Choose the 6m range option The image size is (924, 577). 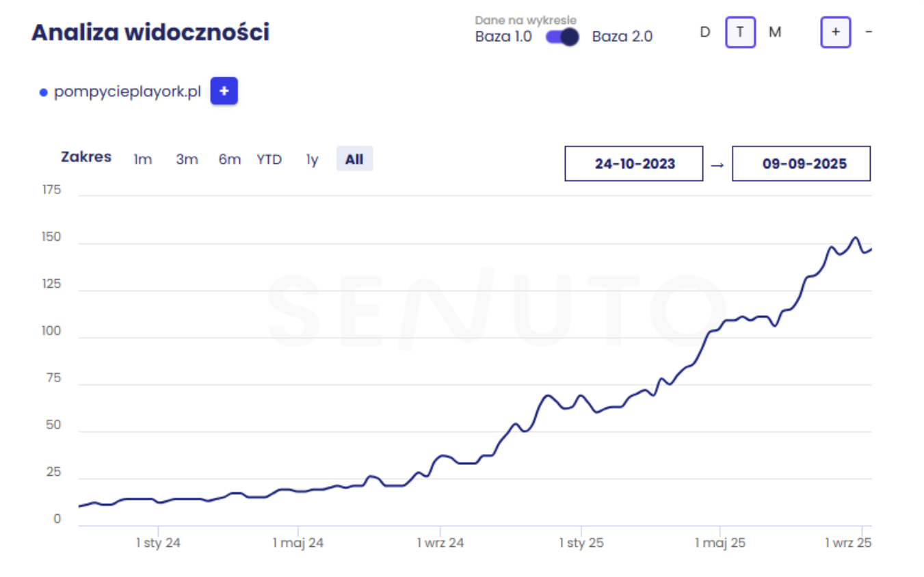pos(230,159)
